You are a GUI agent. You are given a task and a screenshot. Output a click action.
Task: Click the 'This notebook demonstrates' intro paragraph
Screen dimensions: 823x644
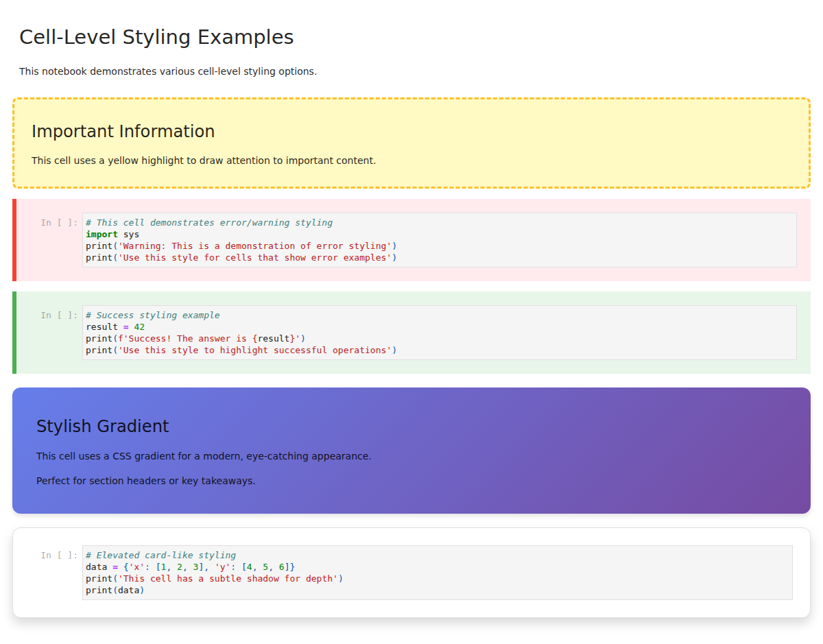(x=168, y=71)
